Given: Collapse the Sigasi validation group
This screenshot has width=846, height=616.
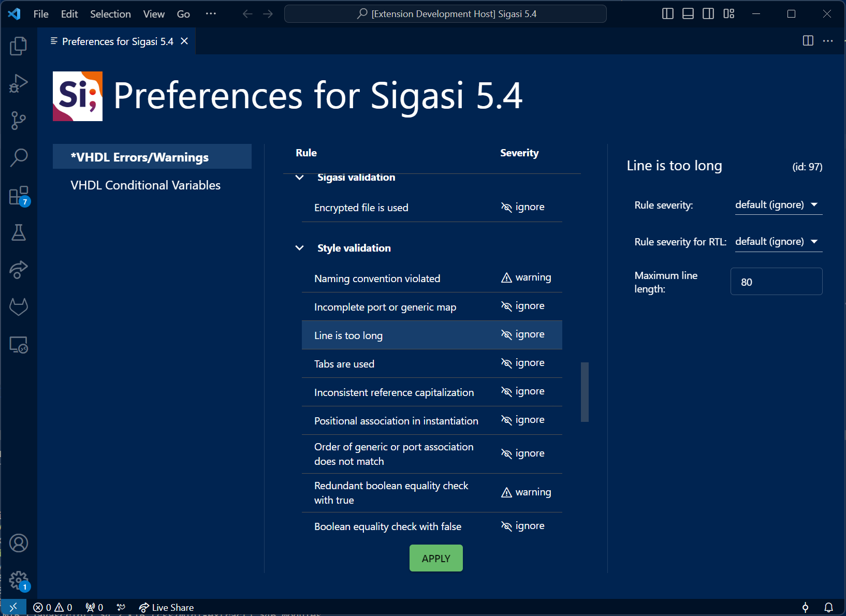Looking at the screenshot, I should (x=299, y=178).
